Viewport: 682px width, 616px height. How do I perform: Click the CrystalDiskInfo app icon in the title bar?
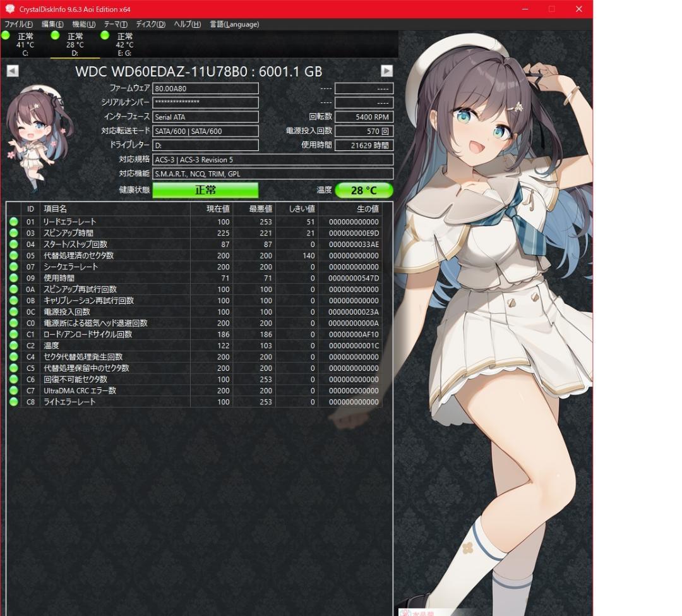(x=9, y=9)
